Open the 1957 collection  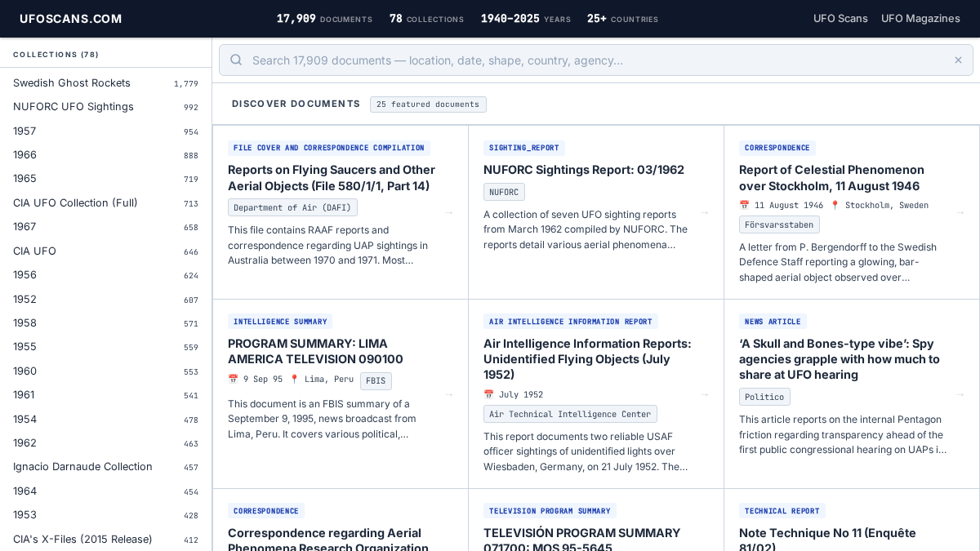click(105, 131)
